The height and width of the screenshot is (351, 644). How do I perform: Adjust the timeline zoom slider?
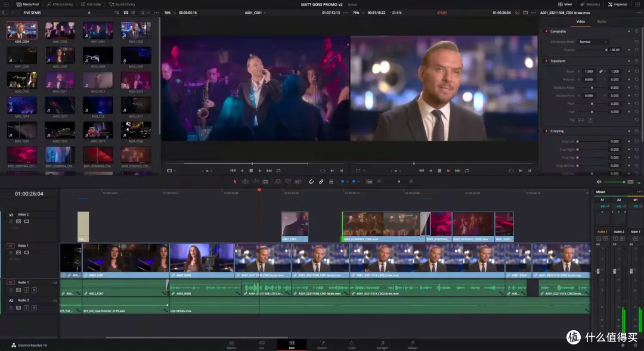pos(395,181)
